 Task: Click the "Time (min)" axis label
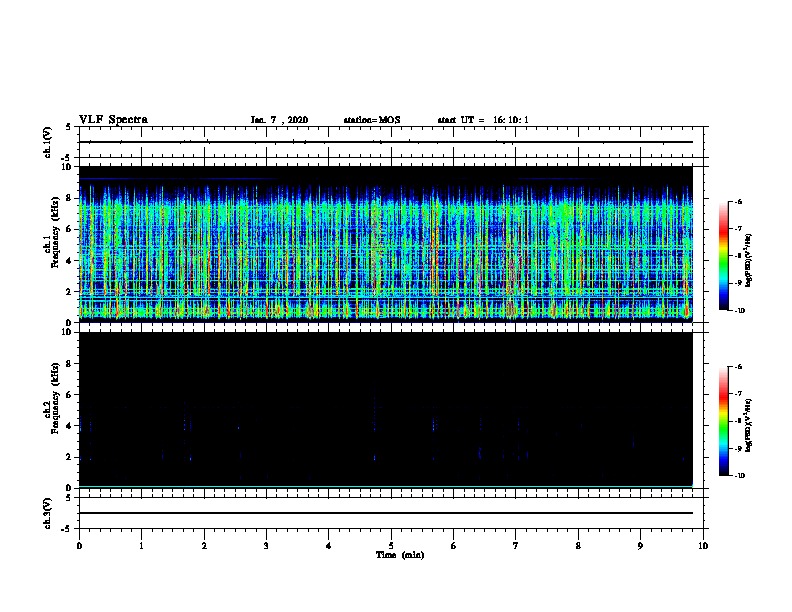pyautogui.click(x=400, y=555)
